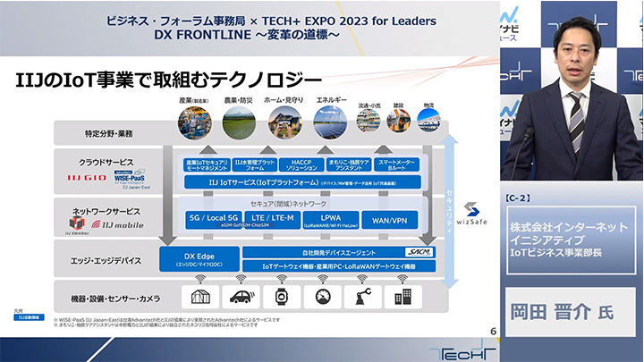Click the まもりこ・独居ケアアシスタント box

point(349,165)
